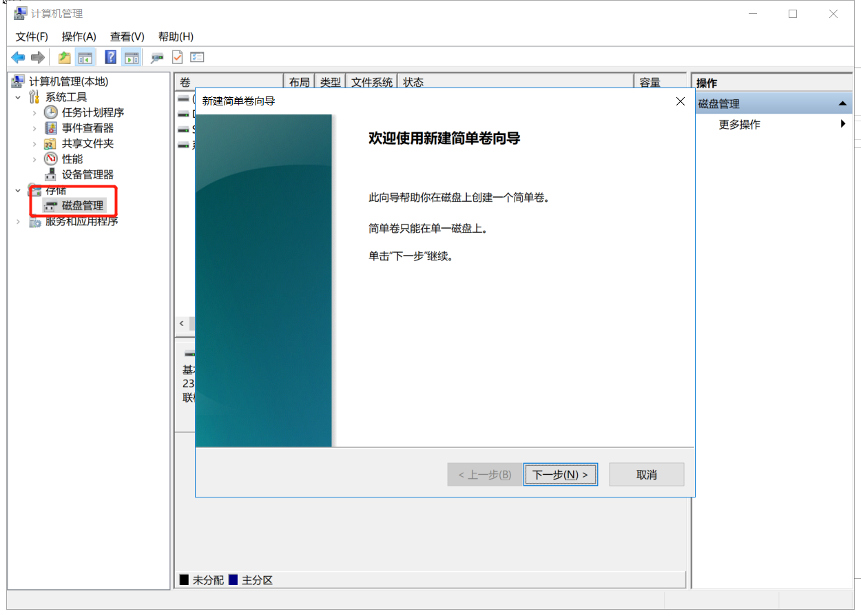
Task: Toggle the Show/Hide Console Tree toolbar icon
Action: click(x=85, y=57)
